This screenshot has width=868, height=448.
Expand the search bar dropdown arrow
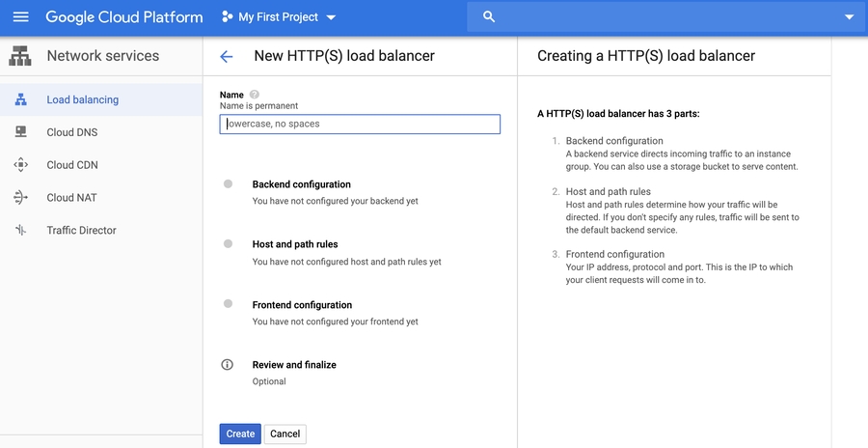pyautogui.click(x=849, y=17)
